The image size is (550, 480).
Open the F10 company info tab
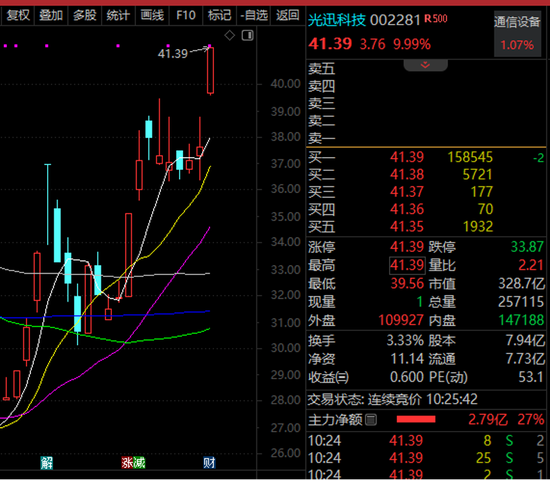click(x=186, y=15)
